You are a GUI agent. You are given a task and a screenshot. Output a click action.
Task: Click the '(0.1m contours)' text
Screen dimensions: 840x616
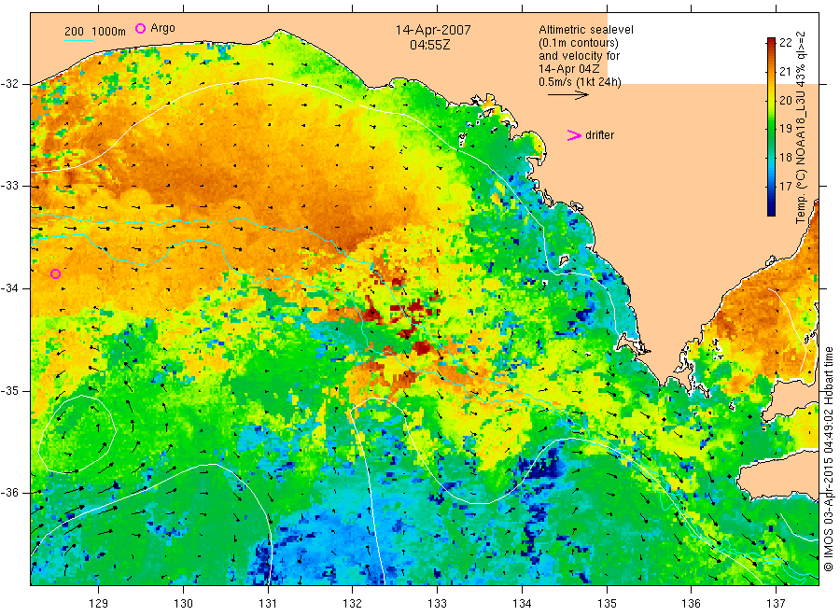pyautogui.click(x=578, y=43)
